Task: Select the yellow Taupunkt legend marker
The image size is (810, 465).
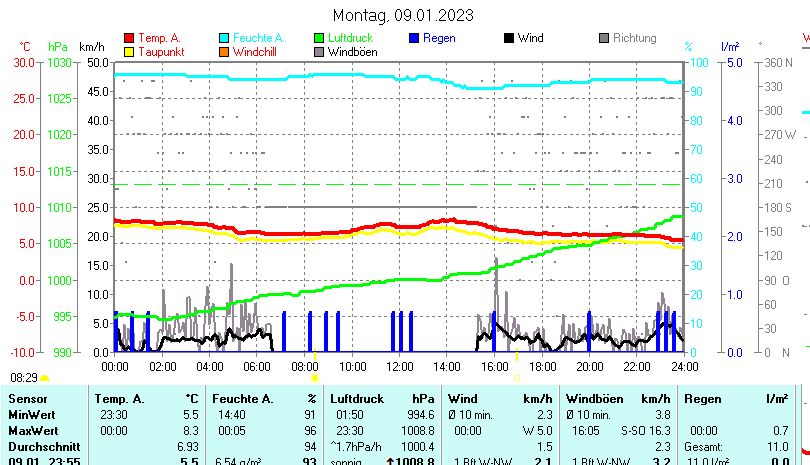Action: (128, 51)
